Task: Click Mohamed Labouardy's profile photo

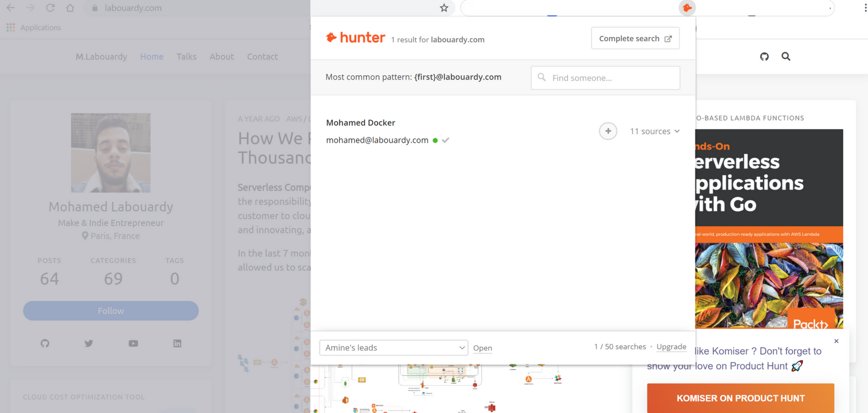Action: pyautogui.click(x=111, y=153)
